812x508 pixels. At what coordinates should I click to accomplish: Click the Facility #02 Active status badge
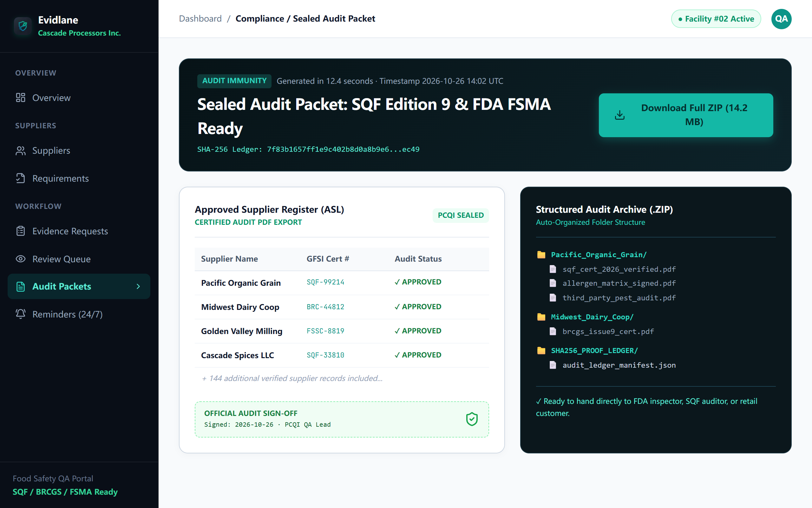tap(716, 19)
